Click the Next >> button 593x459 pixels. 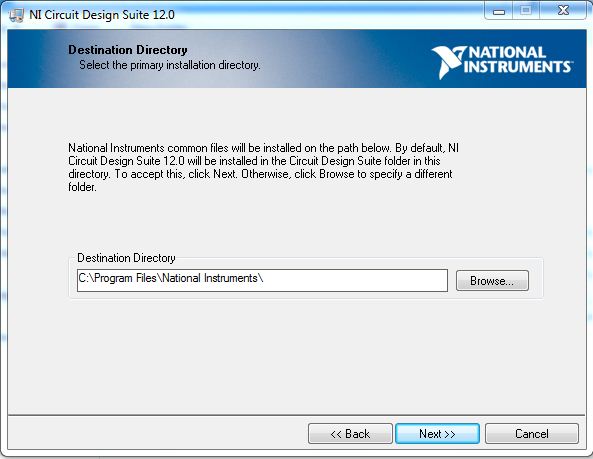(x=437, y=433)
